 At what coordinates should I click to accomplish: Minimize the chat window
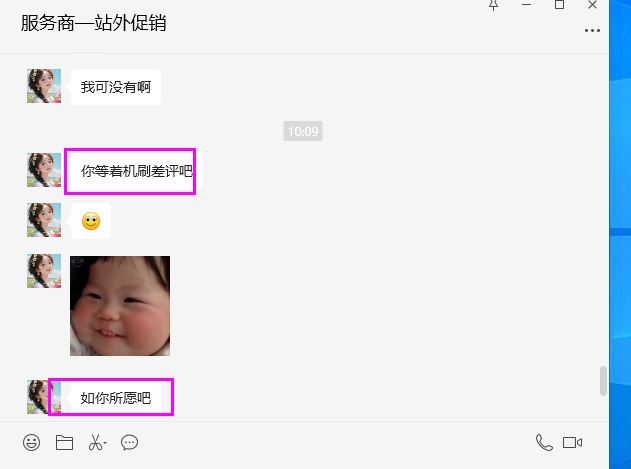[x=526, y=5]
